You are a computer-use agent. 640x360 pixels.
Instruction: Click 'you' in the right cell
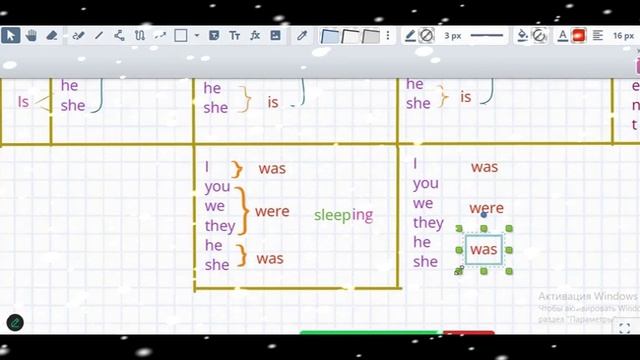425,184
